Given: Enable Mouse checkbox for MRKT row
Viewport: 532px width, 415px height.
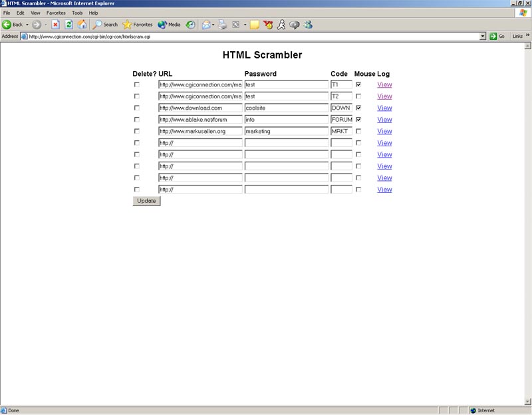Looking at the screenshot, I should [358, 131].
